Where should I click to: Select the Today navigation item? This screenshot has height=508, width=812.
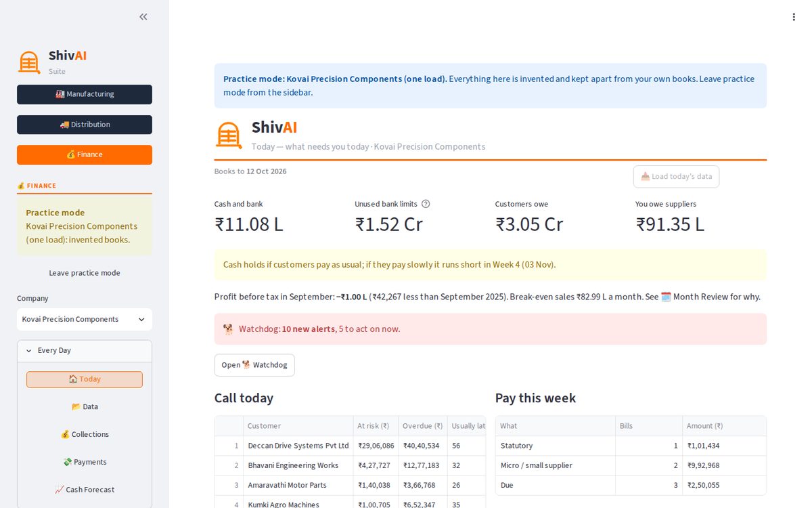[85, 379]
